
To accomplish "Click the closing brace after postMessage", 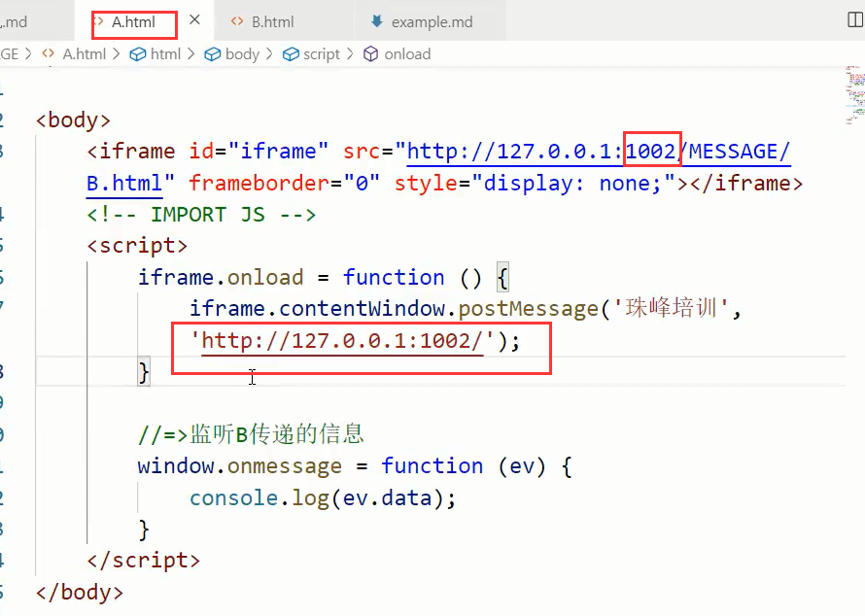I will 144,373.
